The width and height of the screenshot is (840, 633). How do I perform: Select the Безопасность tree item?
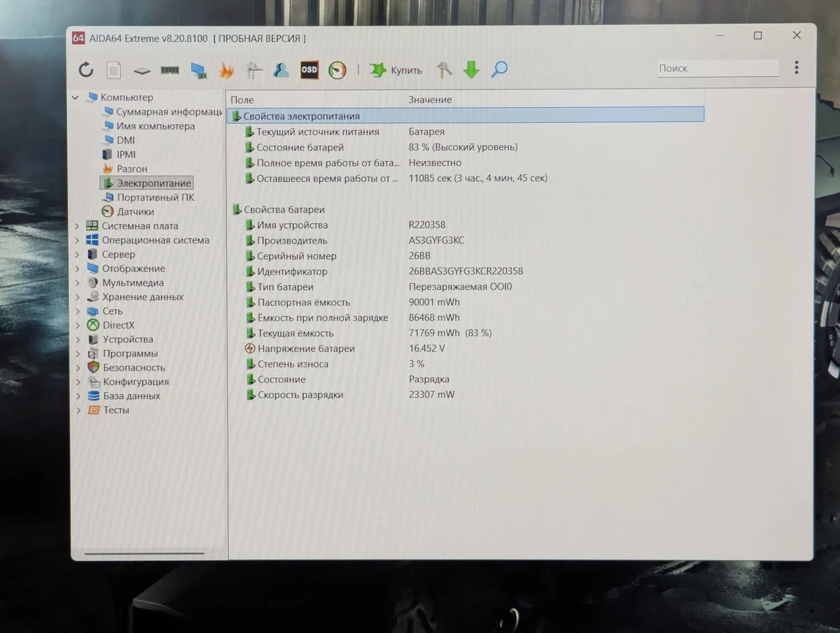[x=127, y=368]
